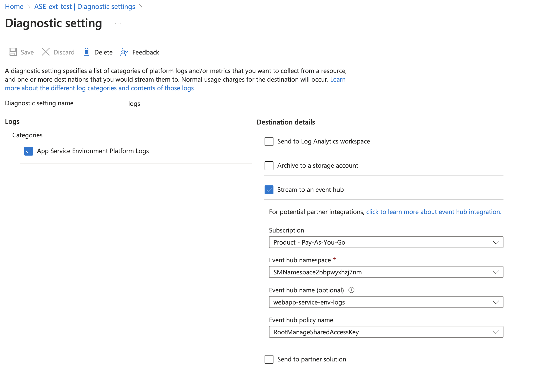Open Feedback via the toolbar icon
This screenshot has width=540, height=392.
124,52
